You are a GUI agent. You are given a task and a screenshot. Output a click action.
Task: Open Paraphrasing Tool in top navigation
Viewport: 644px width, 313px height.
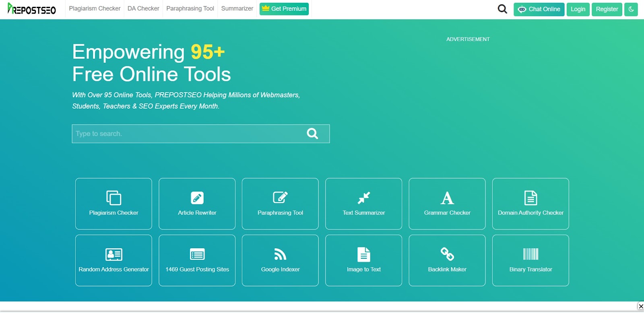point(190,8)
